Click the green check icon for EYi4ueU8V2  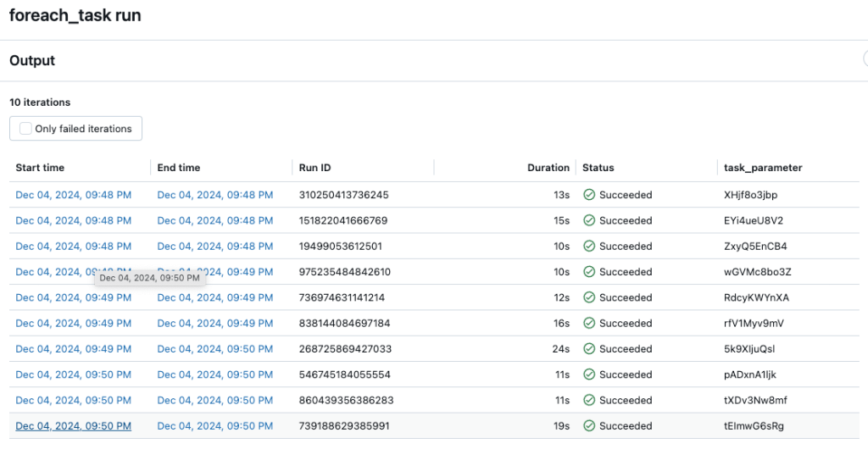[589, 220]
